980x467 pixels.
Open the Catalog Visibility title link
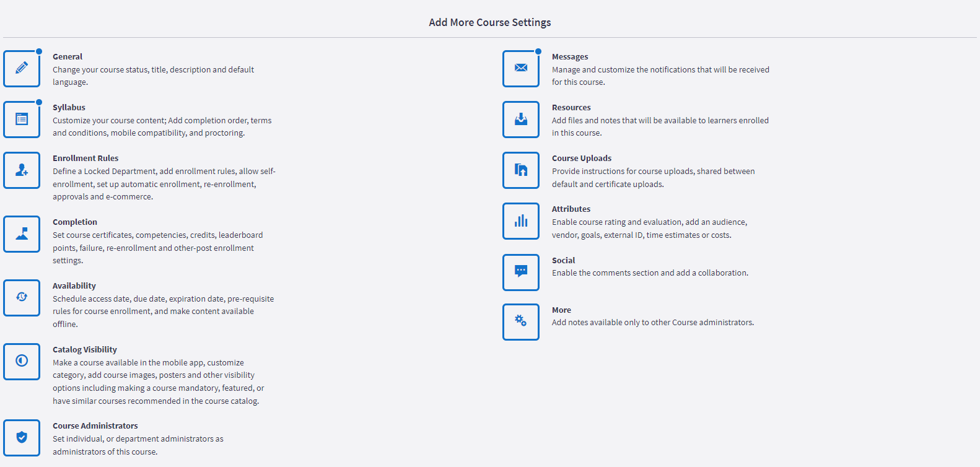click(85, 349)
